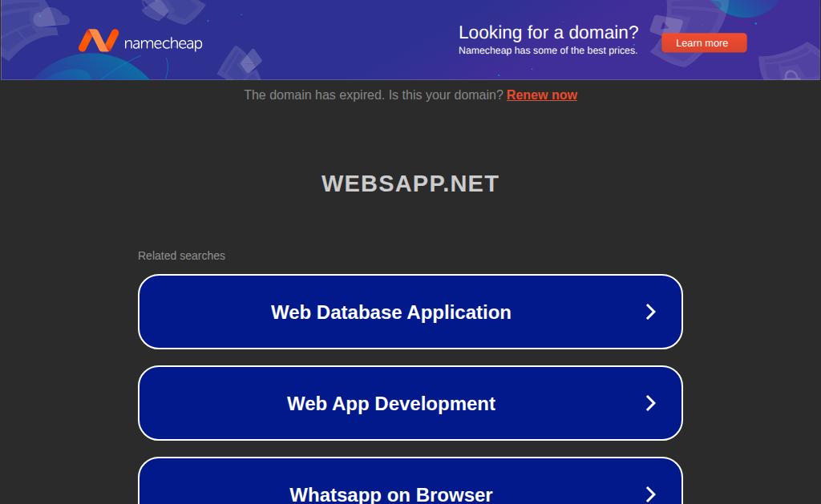Click the WEBSAPP.NET domain heading
The width and height of the screenshot is (821, 504).
pyautogui.click(x=410, y=183)
